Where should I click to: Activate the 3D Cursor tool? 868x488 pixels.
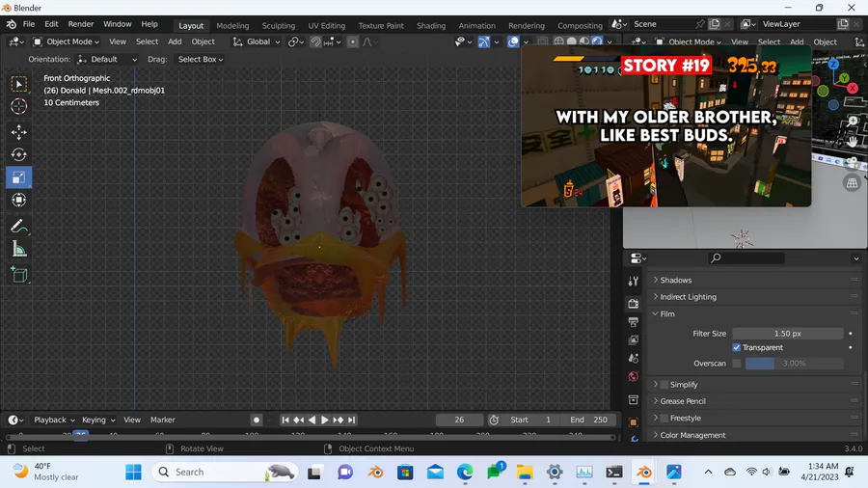[x=19, y=106]
